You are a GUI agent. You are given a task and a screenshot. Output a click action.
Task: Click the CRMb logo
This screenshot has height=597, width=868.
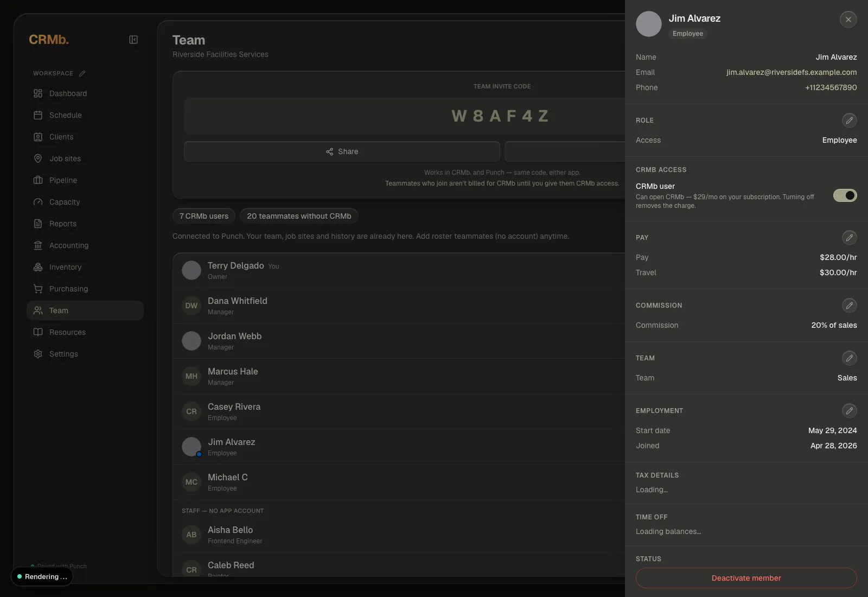(49, 40)
